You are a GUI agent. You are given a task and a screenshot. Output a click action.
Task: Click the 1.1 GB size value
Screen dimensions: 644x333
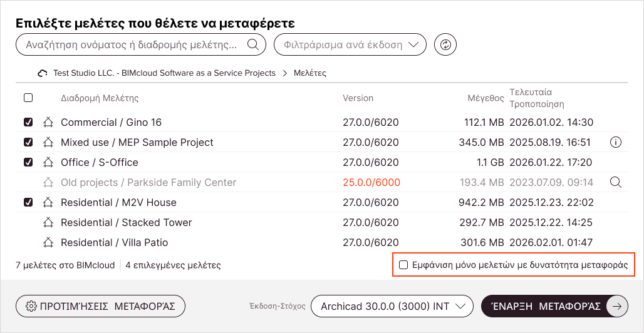tap(491, 163)
